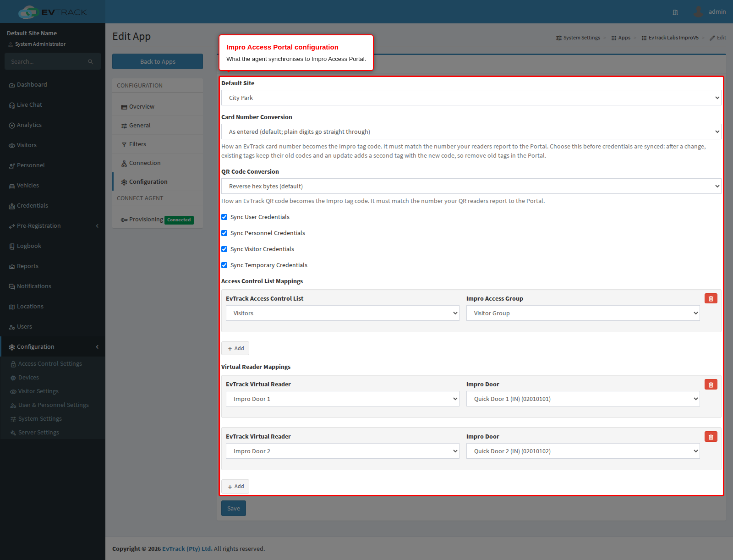The image size is (733, 560).
Task: Expand the Pre-Registration sidebar menu
Action: 53,226
